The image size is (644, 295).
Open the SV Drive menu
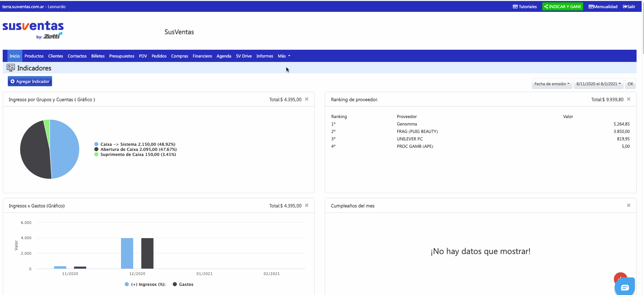pyautogui.click(x=244, y=56)
